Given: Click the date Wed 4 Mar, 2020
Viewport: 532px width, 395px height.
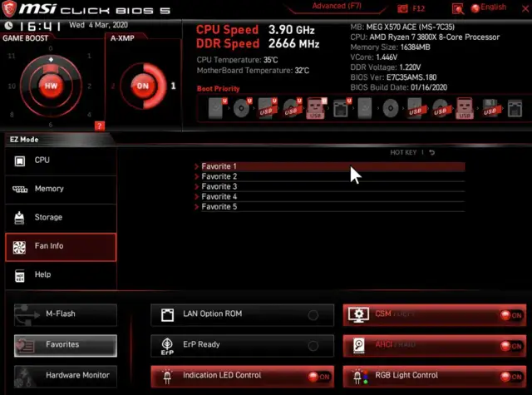Looking at the screenshot, I should pyautogui.click(x=98, y=25).
